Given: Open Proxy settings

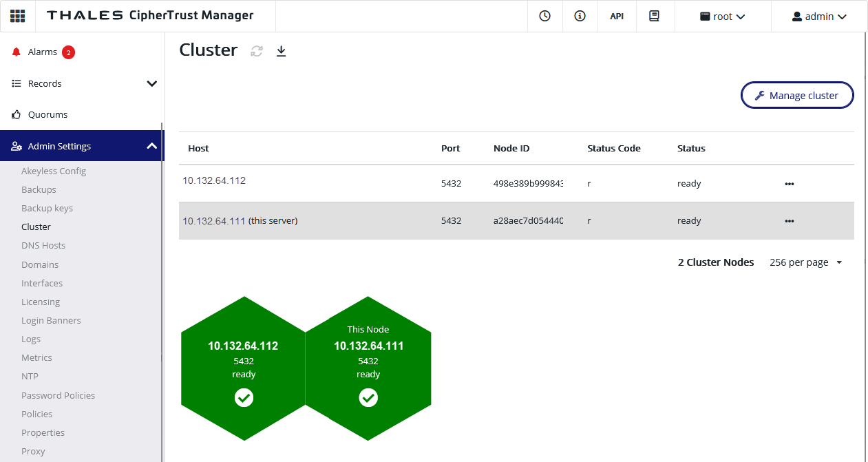Looking at the screenshot, I should pos(33,451).
